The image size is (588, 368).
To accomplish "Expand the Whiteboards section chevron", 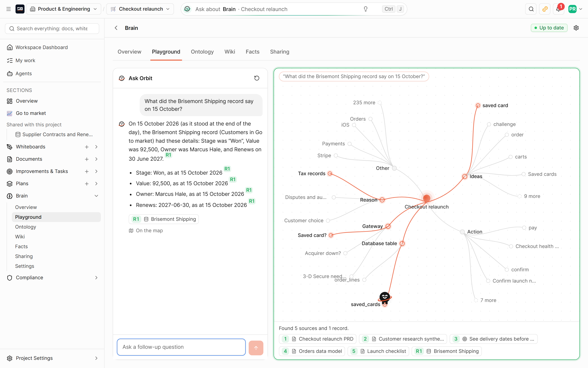I will (x=96, y=147).
